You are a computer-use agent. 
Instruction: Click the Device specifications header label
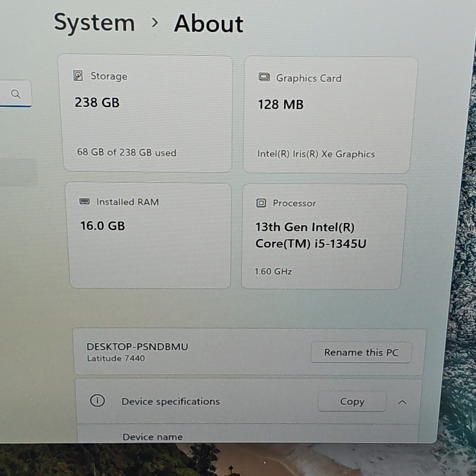click(170, 401)
